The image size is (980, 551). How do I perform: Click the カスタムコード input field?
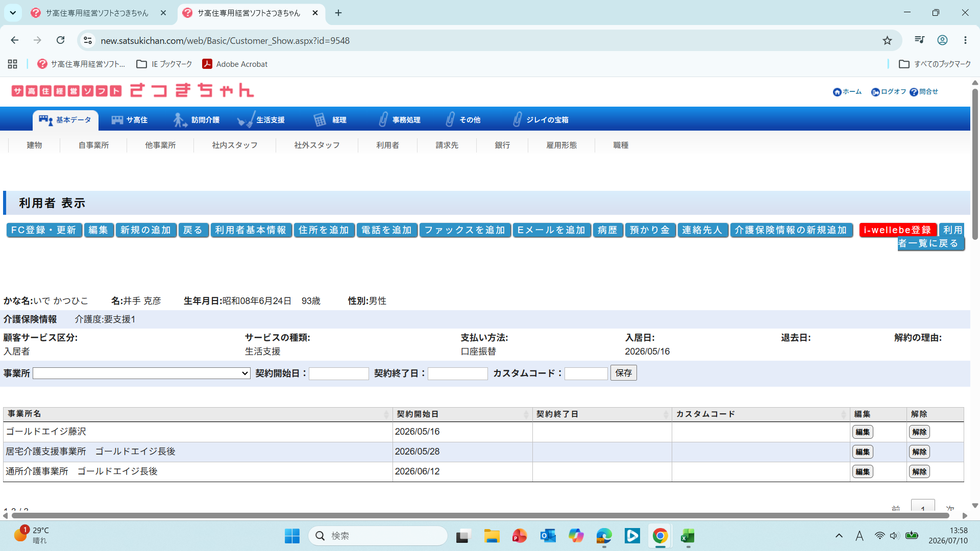point(586,373)
